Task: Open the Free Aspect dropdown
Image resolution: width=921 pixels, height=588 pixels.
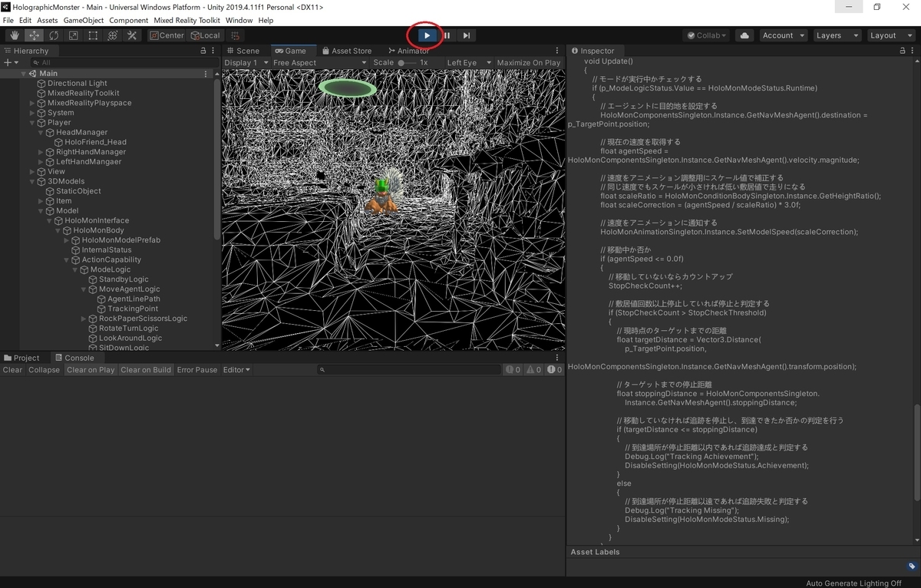Action: click(320, 62)
